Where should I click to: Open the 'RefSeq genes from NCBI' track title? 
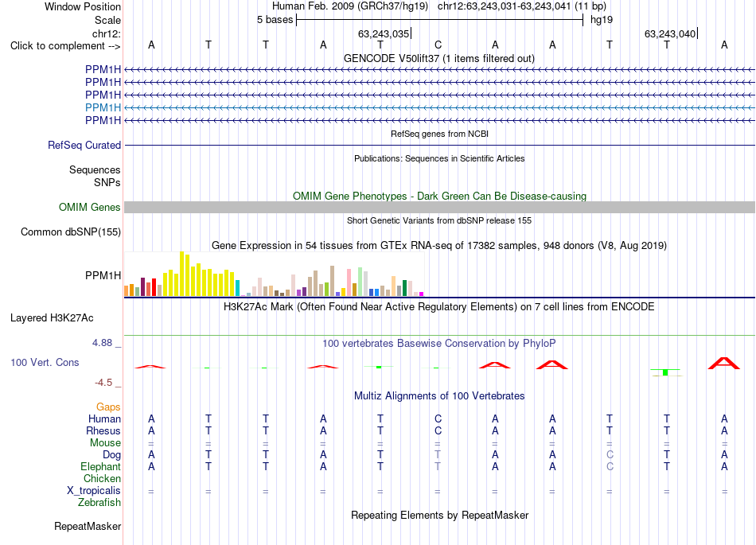pos(439,134)
